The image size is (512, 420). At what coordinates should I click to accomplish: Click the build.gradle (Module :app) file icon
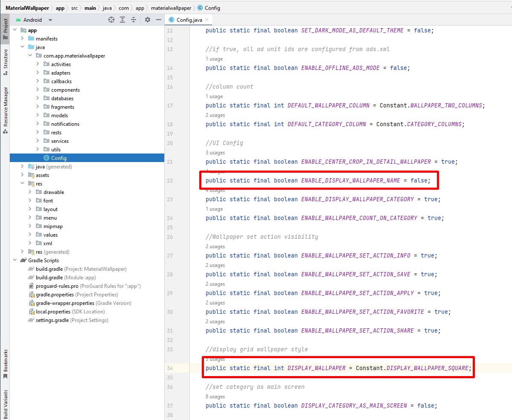coord(31,278)
